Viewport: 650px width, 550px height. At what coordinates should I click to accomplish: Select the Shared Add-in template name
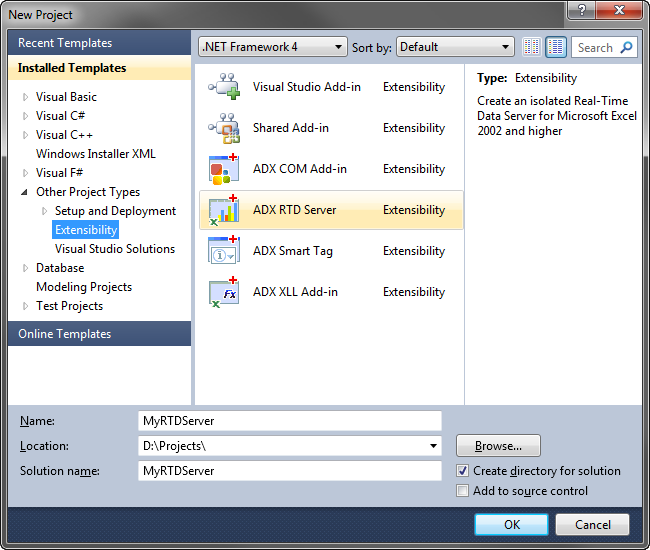(291, 128)
